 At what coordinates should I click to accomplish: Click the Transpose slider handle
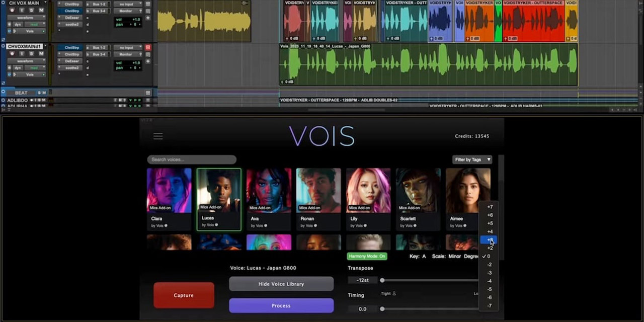382,280
